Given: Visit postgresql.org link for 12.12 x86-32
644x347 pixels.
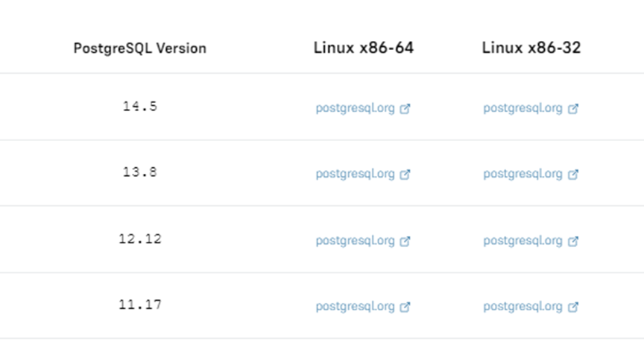Looking at the screenshot, I should (x=523, y=241).
